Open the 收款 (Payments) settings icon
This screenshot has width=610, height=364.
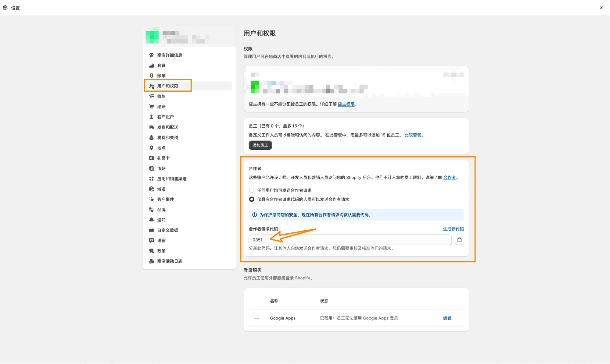(x=151, y=96)
